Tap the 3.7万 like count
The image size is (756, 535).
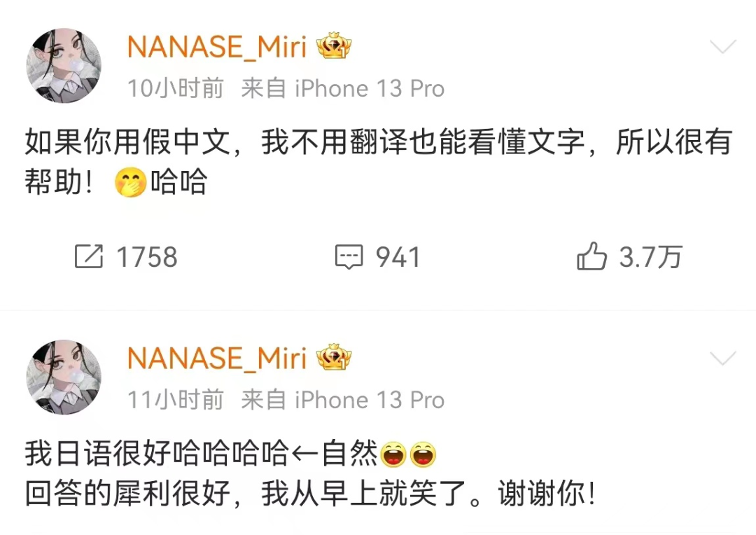(x=651, y=256)
